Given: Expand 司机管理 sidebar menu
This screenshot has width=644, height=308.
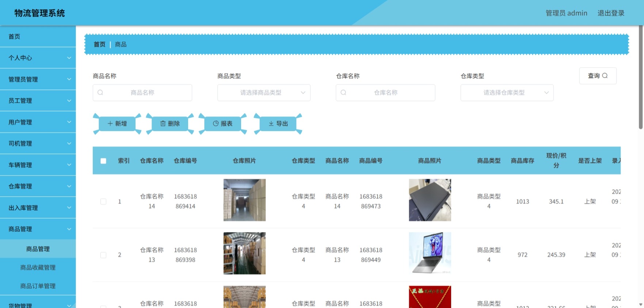Looking at the screenshot, I should click(x=38, y=143).
